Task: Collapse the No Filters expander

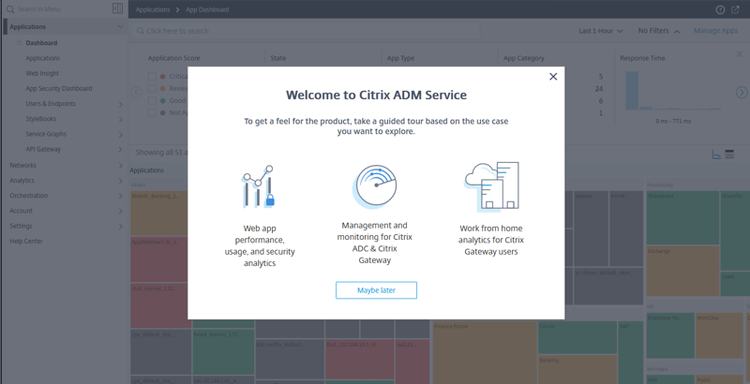Action: pyautogui.click(x=659, y=31)
